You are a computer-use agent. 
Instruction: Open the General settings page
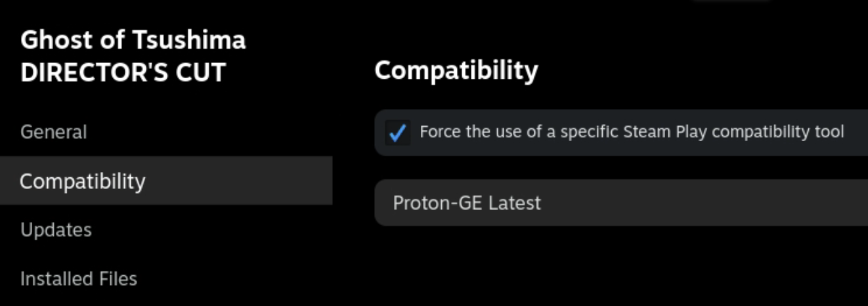53,132
